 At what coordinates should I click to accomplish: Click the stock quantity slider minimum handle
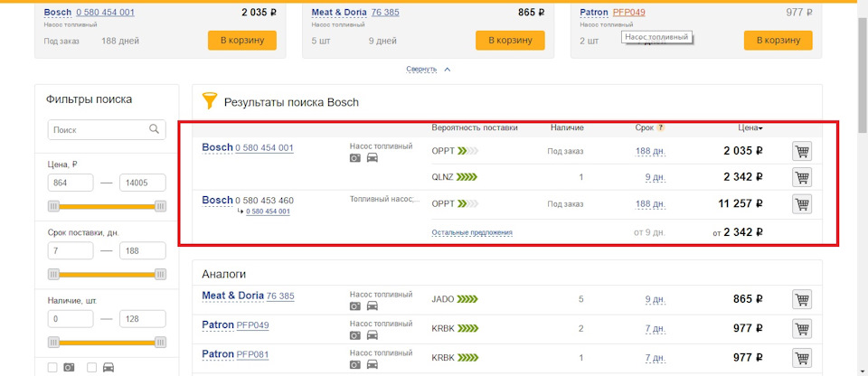tap(53, 343)
